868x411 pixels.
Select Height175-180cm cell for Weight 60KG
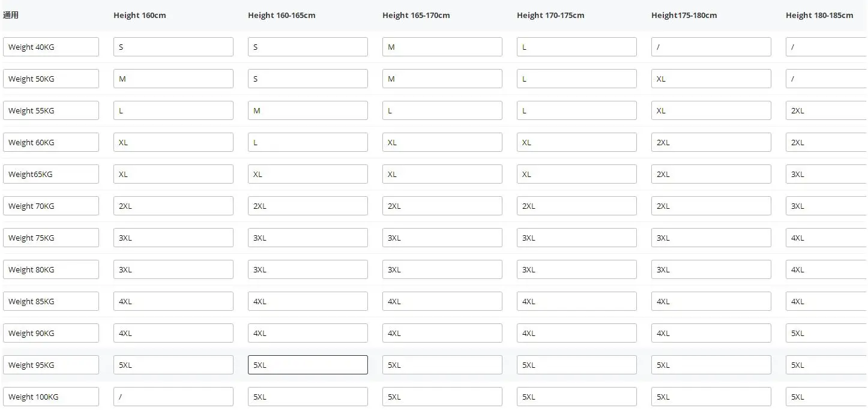(711, 142)
